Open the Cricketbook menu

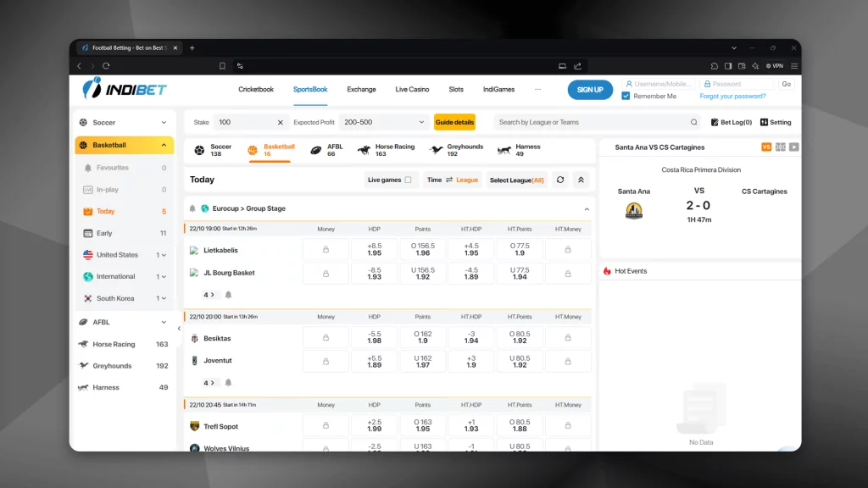tap(256, 90)
